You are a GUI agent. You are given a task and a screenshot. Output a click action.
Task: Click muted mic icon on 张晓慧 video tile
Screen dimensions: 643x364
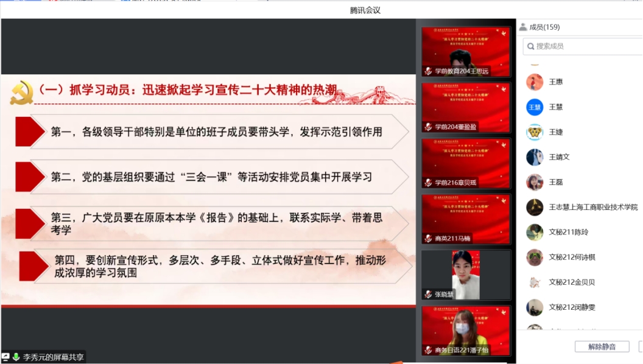point(429,295)
